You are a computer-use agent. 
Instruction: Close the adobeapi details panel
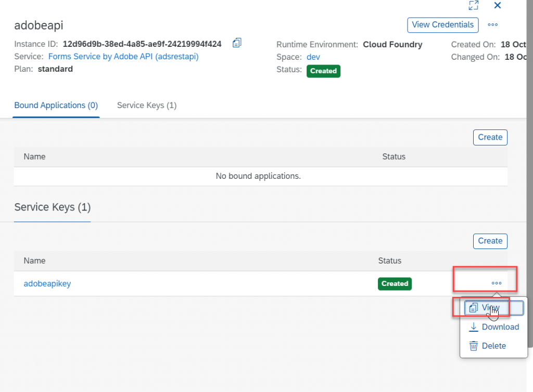click(497, 5)
